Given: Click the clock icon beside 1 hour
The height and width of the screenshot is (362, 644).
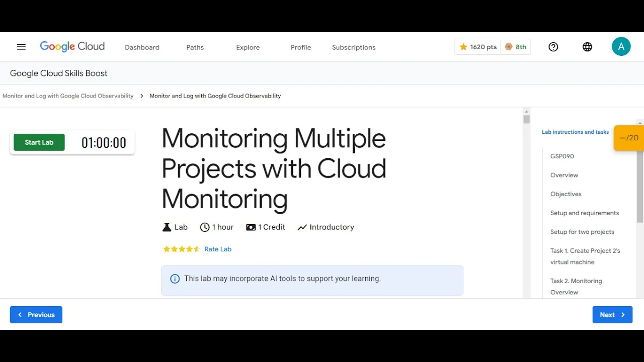Looking at the screenshot, I should 205,227.
